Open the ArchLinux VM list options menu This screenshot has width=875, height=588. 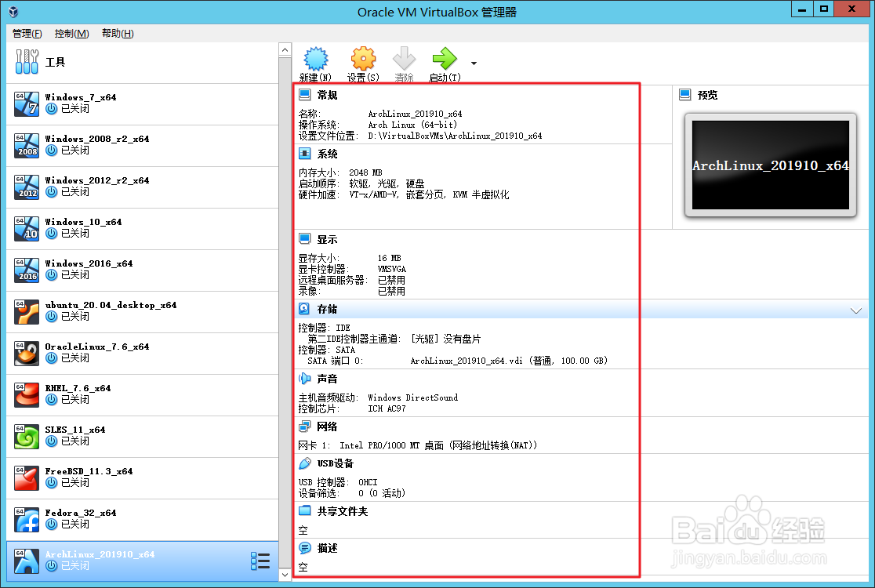click(260, 559)
